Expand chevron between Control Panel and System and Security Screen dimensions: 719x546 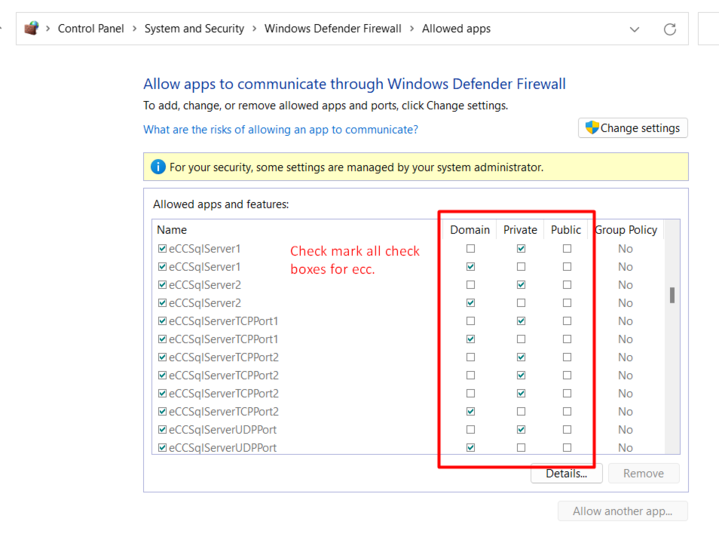click(x=134, y=28)
